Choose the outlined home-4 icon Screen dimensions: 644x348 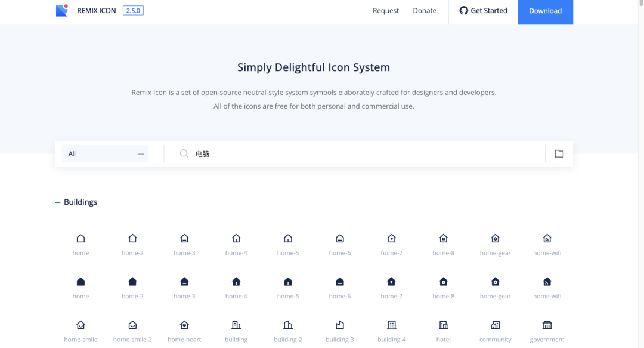click(236, 238)
